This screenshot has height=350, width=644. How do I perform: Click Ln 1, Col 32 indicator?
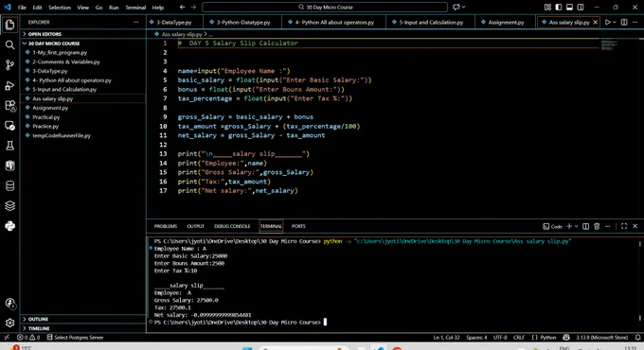446,338
